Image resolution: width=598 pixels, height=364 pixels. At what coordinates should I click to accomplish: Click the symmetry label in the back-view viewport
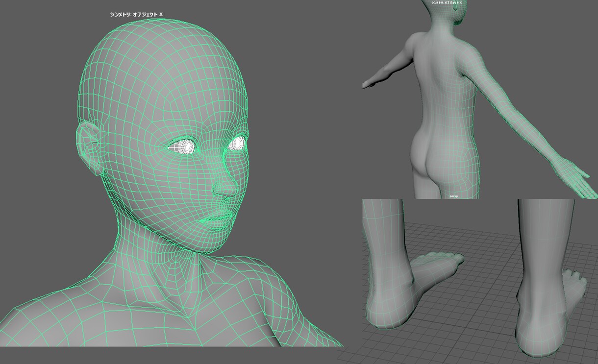[446, 3]
